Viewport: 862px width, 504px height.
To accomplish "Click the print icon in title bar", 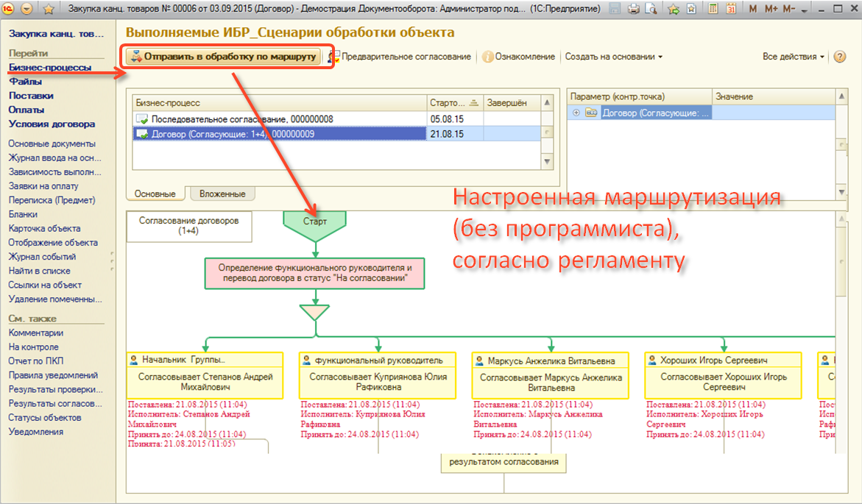I will pyautogui.click(x=634, y=10).
